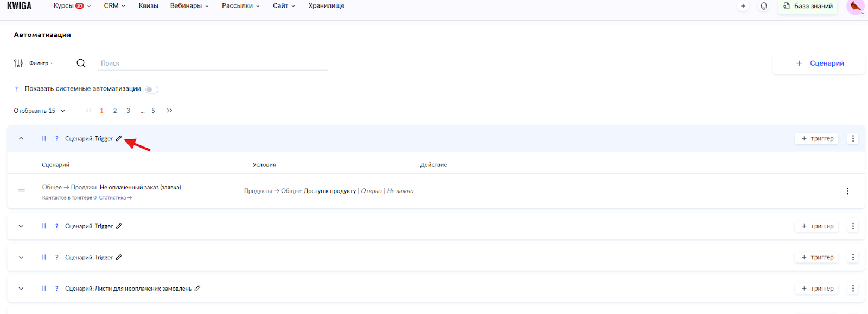Open the Статистика link under the trigger
The image size is (868, 314).
[115, 198]
